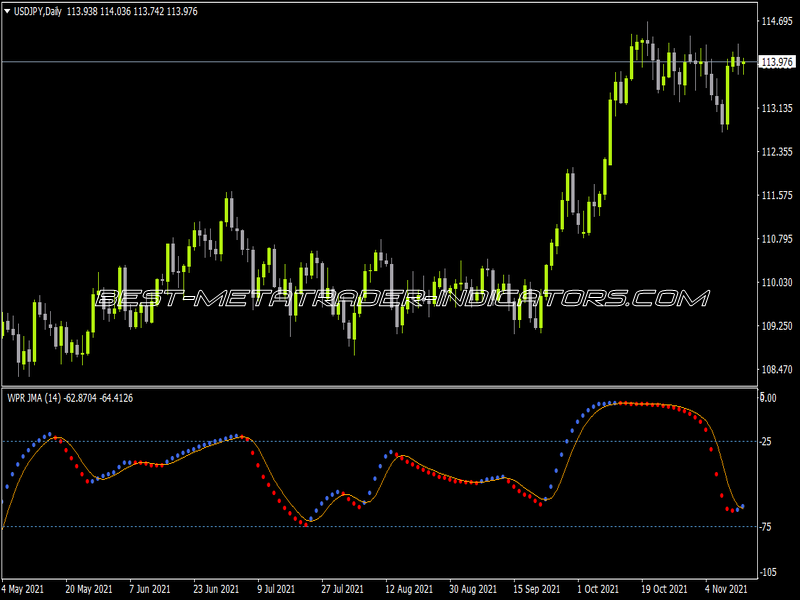Click the watermark best-metatrader-indicators.com text
The width and height of the screenshot is (800, 600).
click(402, 298)
